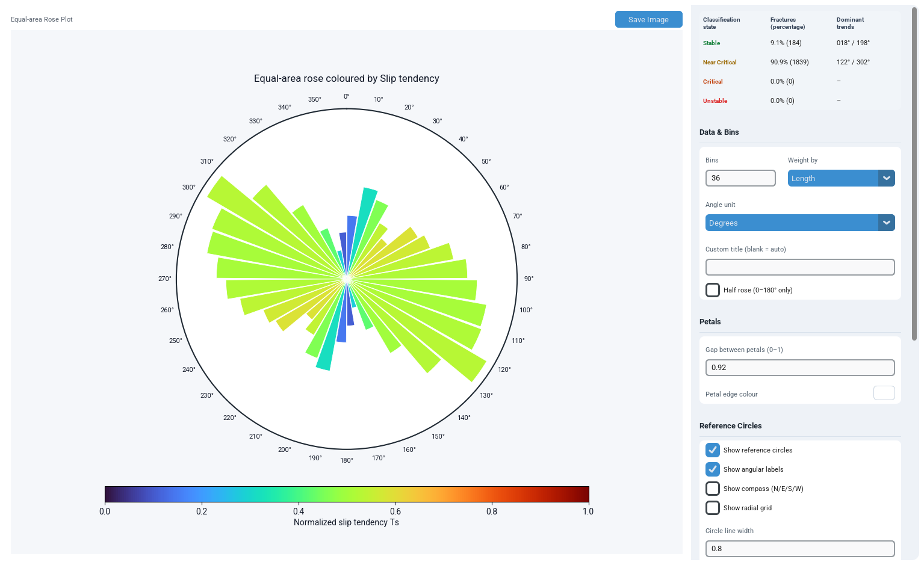Click the slip tendency colour bar
The width and height of the screenshot is (924, 565).
point(347,494)
